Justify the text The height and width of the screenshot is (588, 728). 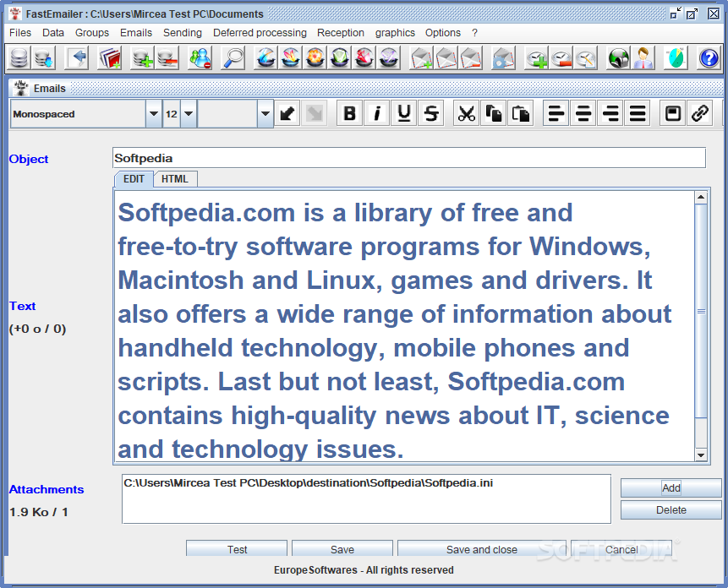tap(638, 113)
